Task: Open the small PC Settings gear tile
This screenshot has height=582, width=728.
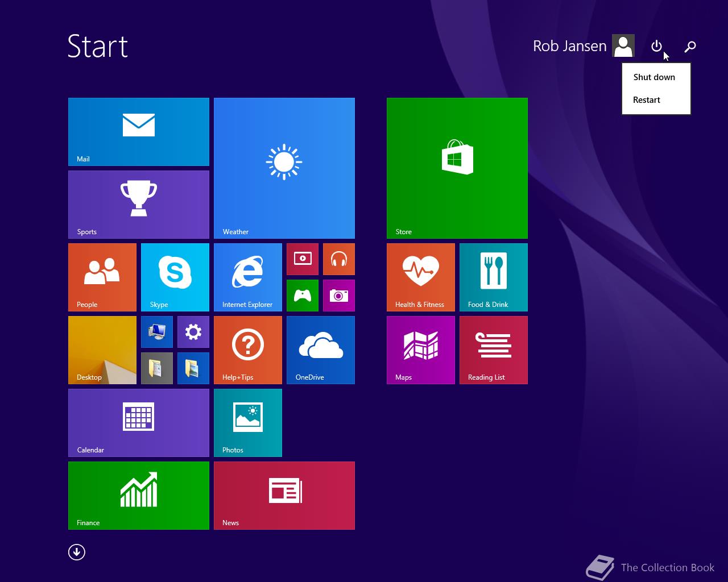Action: [x=193, y=332]
